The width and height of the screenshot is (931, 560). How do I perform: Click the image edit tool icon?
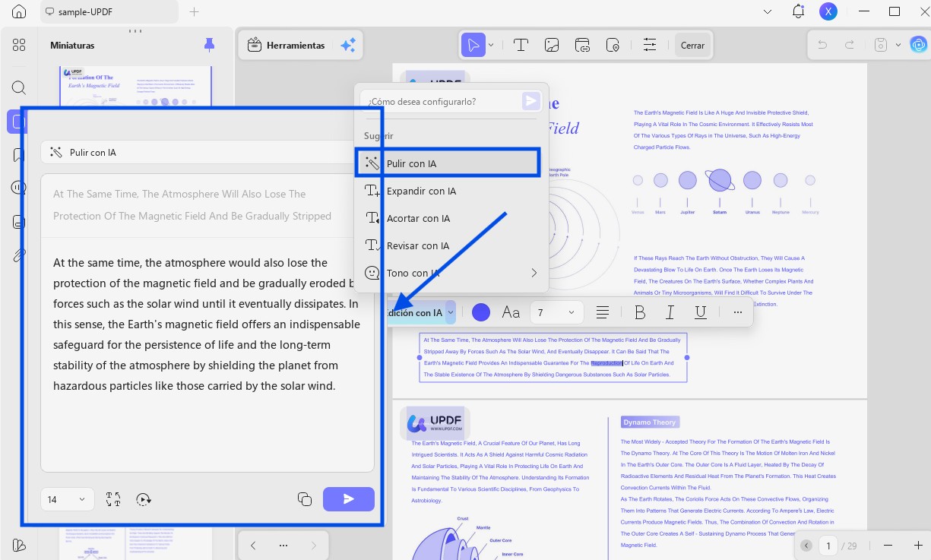pos(552,46)
